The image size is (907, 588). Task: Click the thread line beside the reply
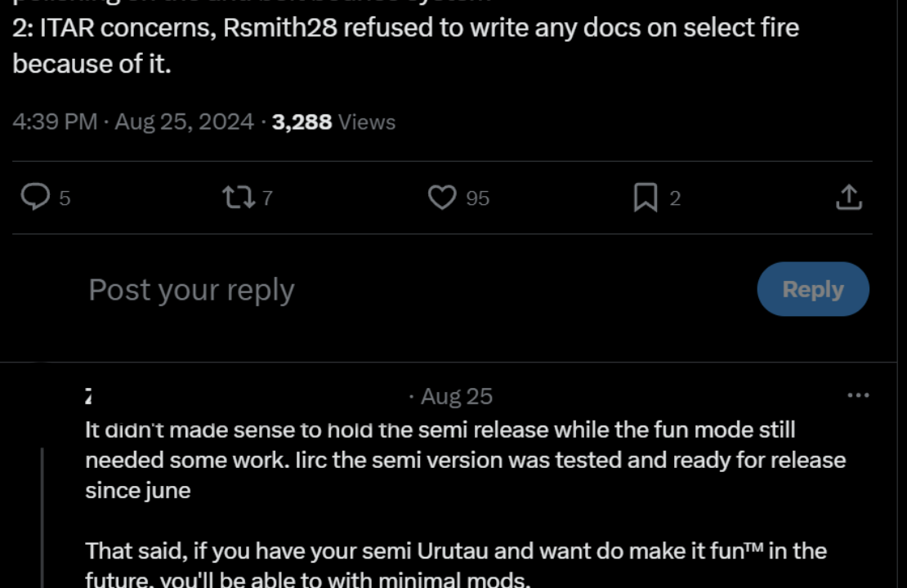coord(42,518)
